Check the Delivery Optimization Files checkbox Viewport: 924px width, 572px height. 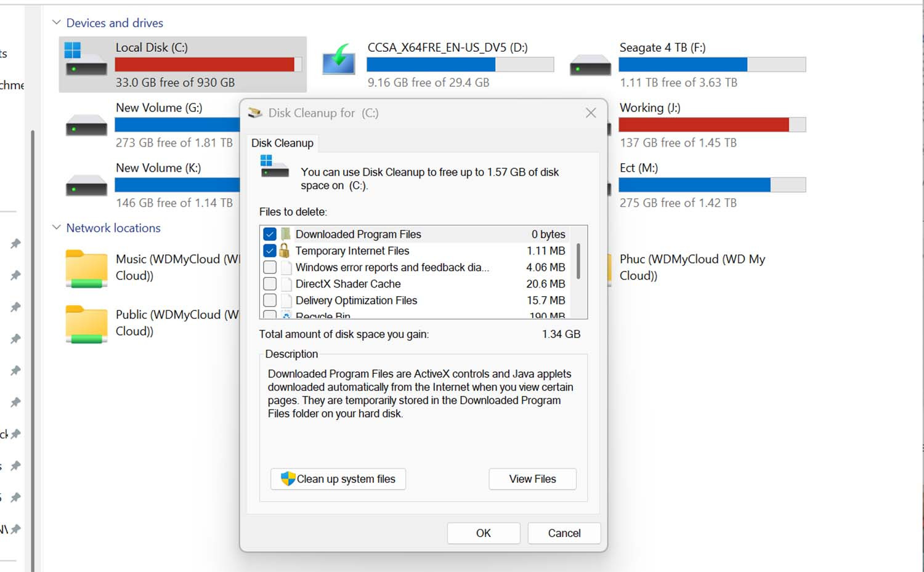(270, 300)
